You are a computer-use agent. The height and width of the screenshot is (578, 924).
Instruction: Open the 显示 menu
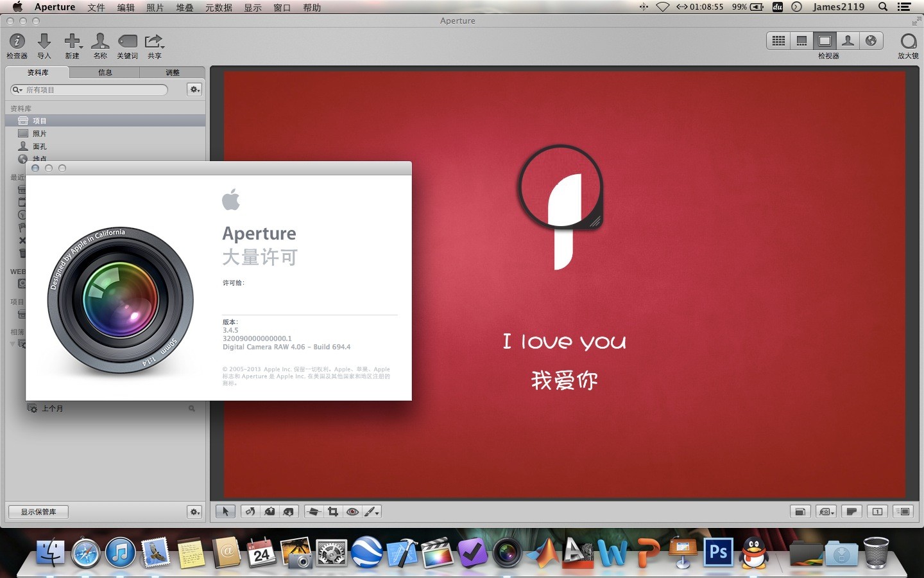[253, 7]
